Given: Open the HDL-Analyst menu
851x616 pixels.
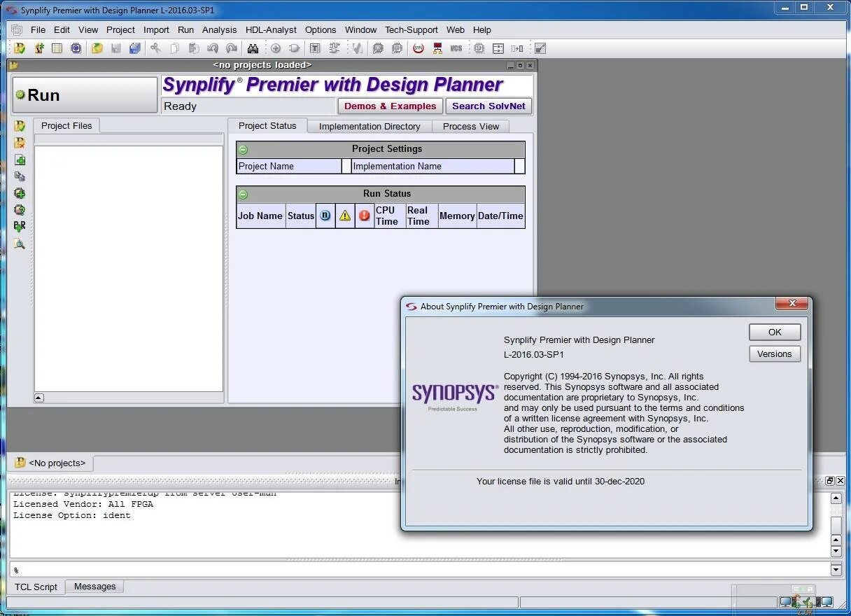Looking at the screenshot, I should click(271, 30).
